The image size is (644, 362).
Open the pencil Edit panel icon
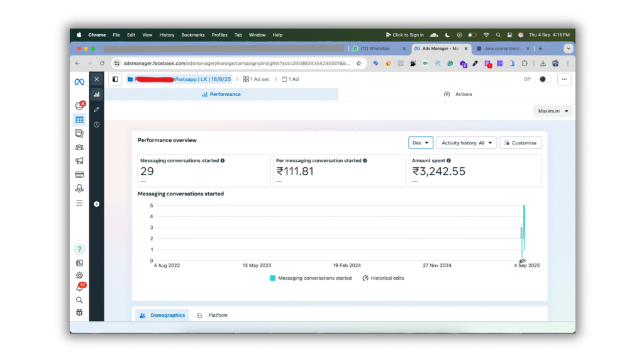point(97,109)
